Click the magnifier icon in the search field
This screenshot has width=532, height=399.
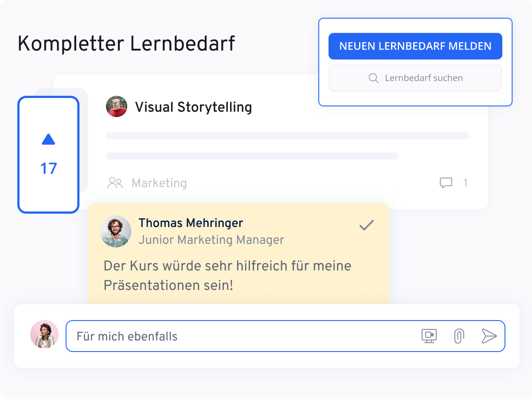pos(374,78)
